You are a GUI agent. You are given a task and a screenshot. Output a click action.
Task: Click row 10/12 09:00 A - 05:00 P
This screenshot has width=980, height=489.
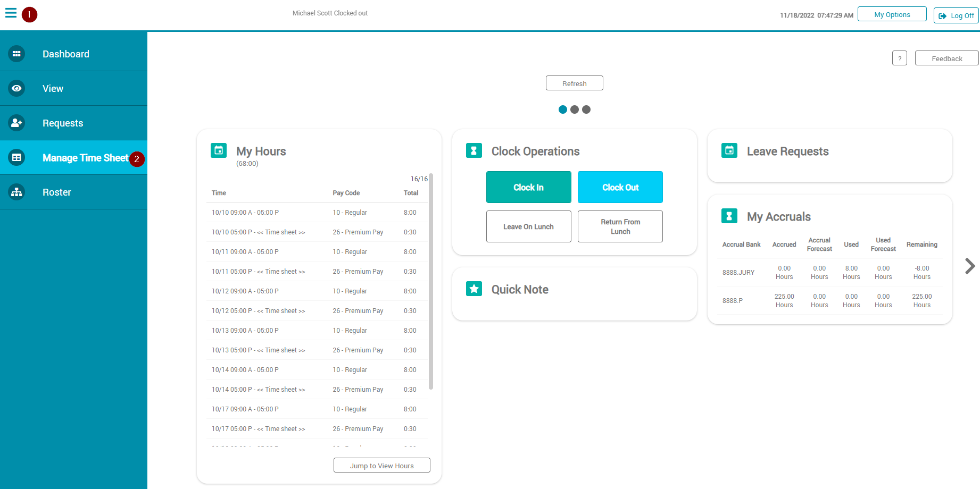click(317, 291)
